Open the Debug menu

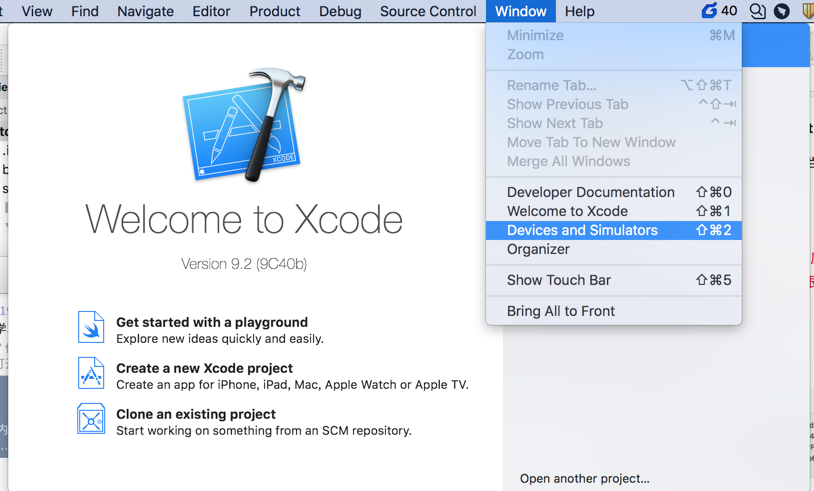(x=340, y=11)
